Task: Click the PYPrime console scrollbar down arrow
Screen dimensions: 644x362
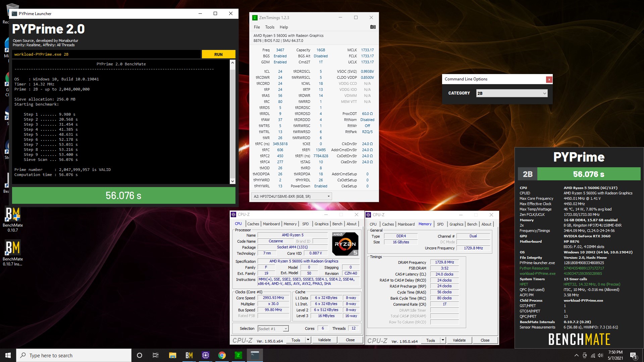Action: 232,181
